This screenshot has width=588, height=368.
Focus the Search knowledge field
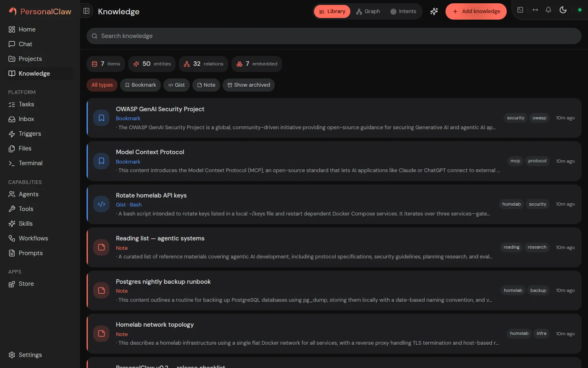pos(334,36)
